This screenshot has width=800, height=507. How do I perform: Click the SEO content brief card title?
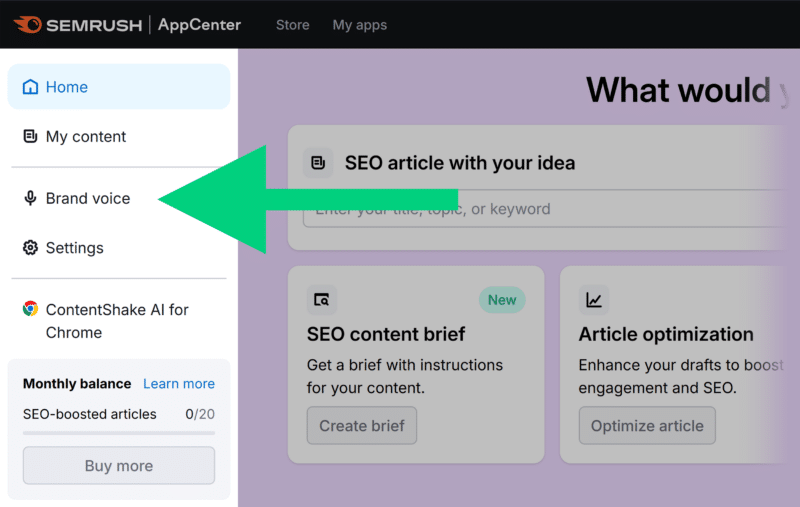[386, 334]
